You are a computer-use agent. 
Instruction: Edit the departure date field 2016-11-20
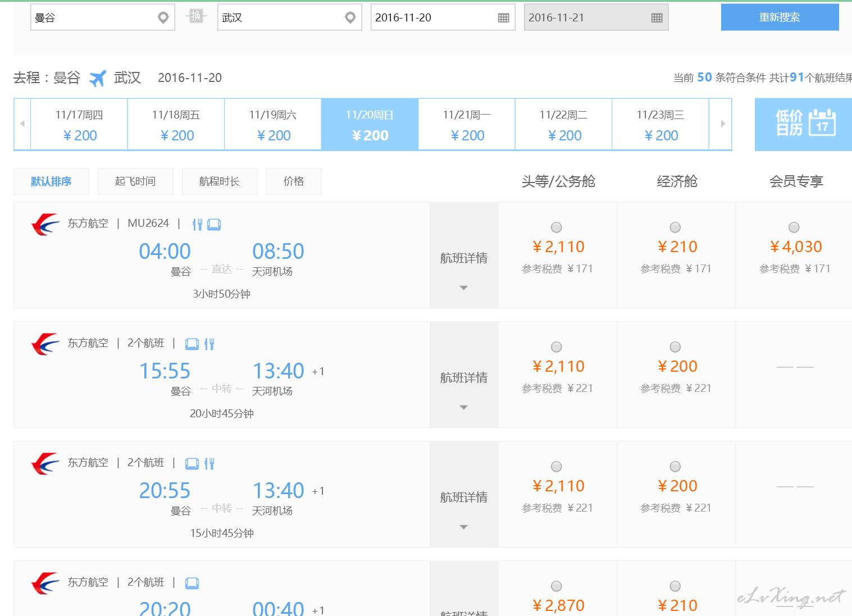[x=443, y=17]
